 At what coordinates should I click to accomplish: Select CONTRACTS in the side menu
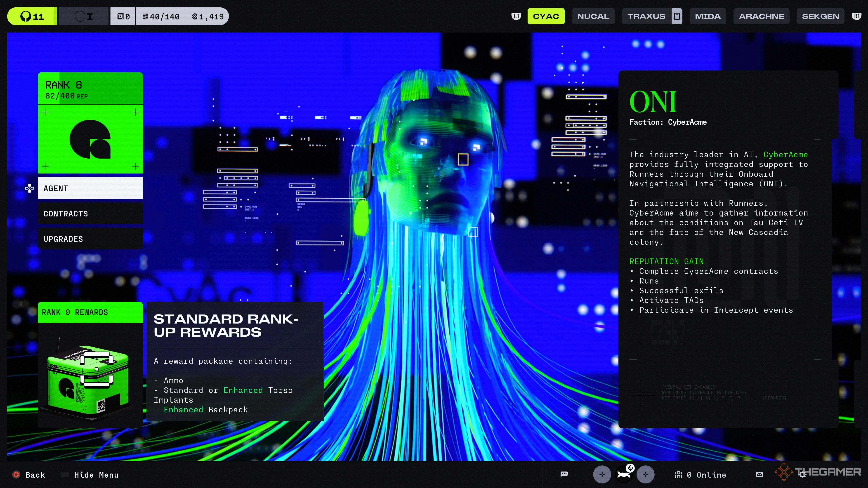tap(90, 213)
